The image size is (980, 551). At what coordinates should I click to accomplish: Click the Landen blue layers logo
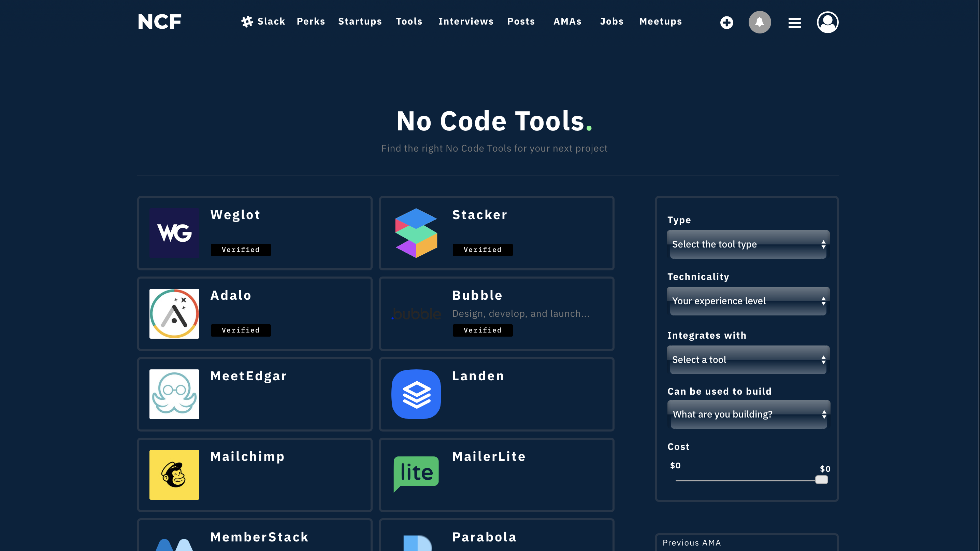416,394
